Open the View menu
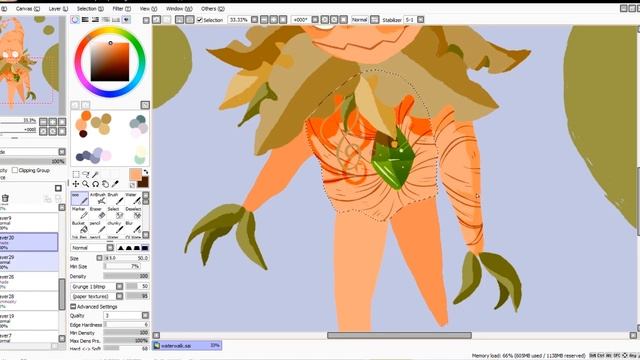This screenshot has height=360, width=640. coord(148,9)
